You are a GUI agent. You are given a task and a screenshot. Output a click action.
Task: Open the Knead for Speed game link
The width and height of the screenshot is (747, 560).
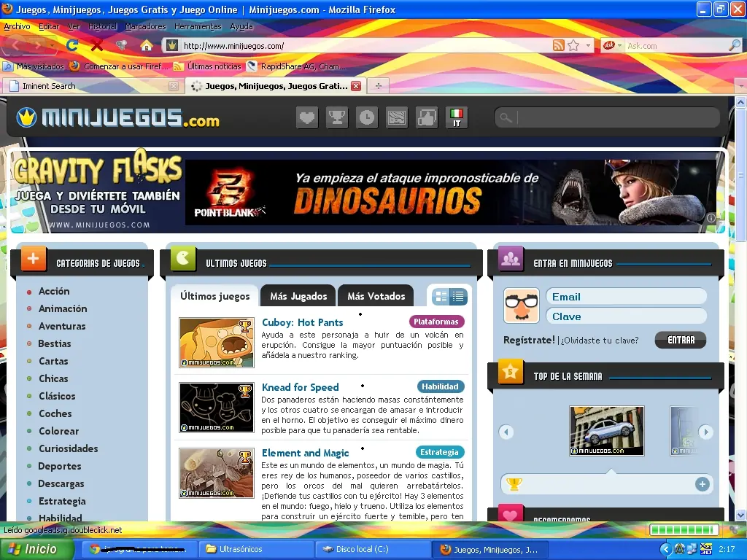(x=300, y=387)
